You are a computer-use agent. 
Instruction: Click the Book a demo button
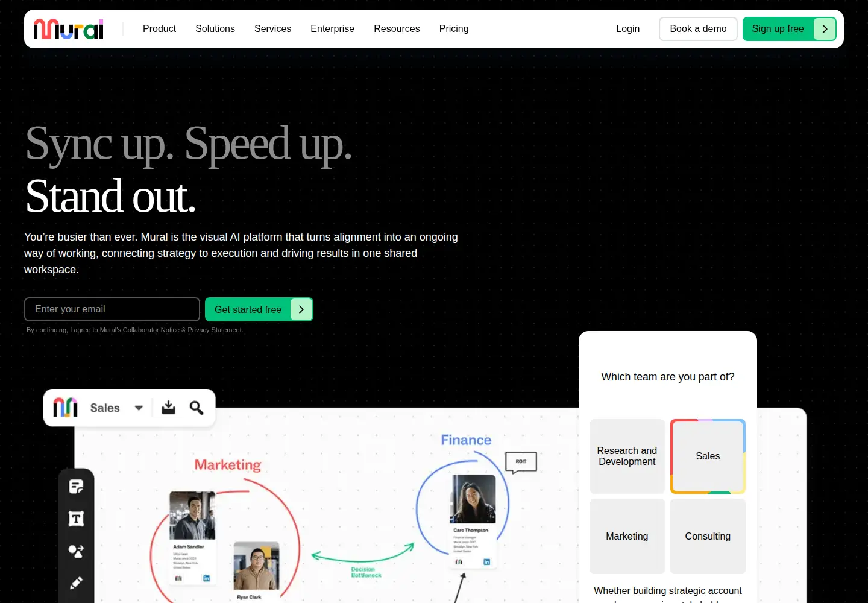click(x=698, y=29)
